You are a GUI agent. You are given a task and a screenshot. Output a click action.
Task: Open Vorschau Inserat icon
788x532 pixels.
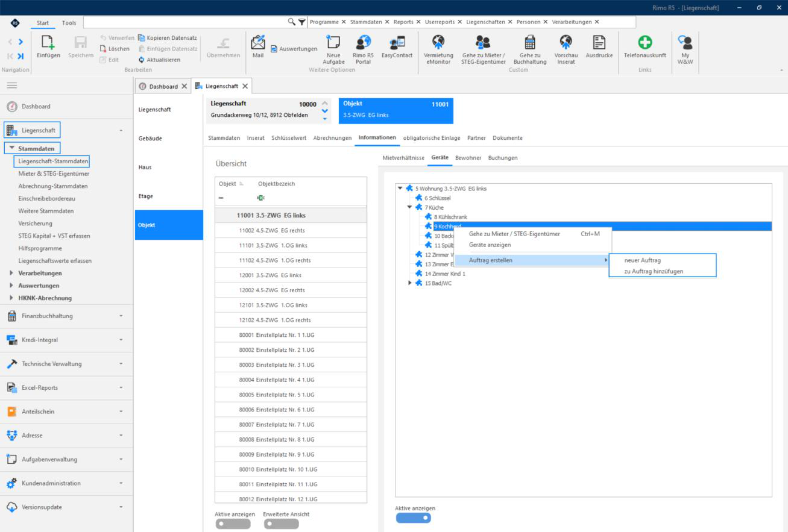point(566,42)
